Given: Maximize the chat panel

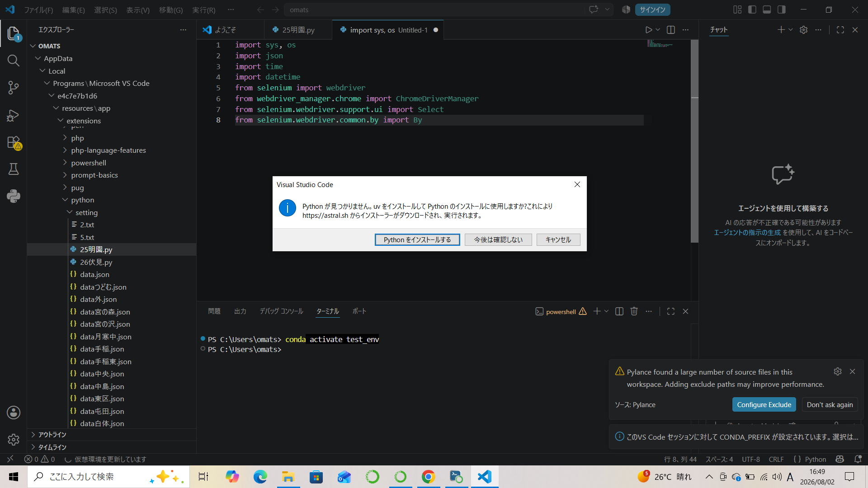Looking at the screenshot, I should [840, 30].
